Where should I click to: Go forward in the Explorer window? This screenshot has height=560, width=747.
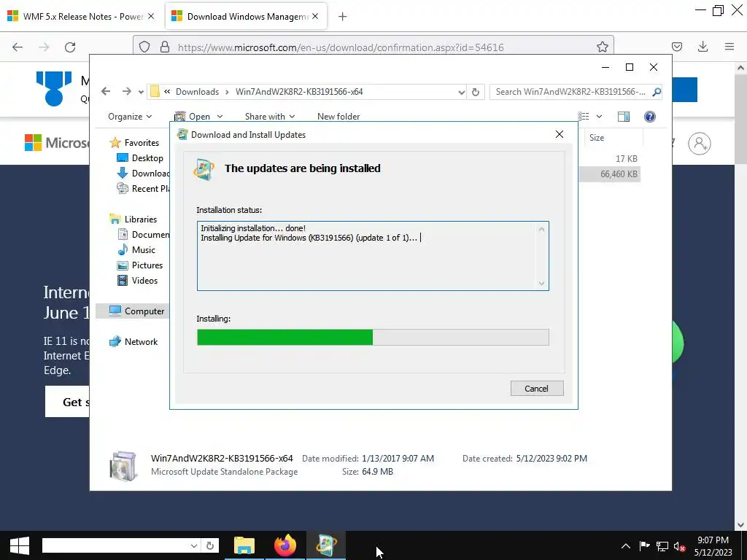126,91
